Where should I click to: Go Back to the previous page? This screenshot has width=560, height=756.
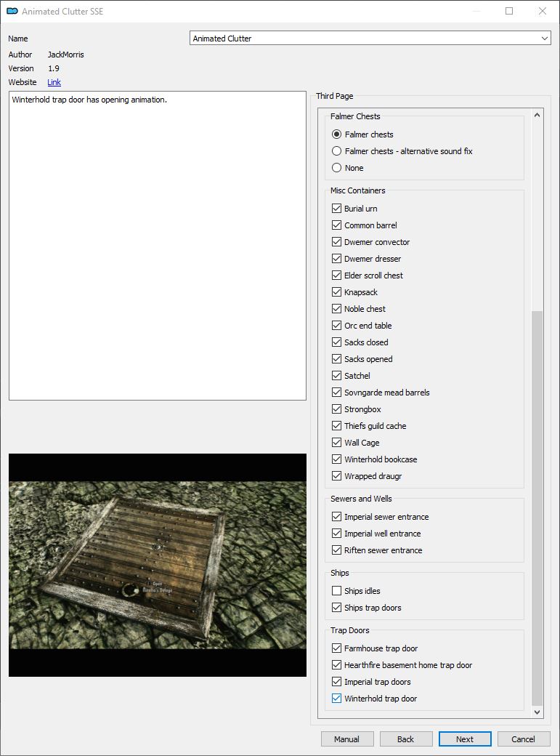[406, 739]
